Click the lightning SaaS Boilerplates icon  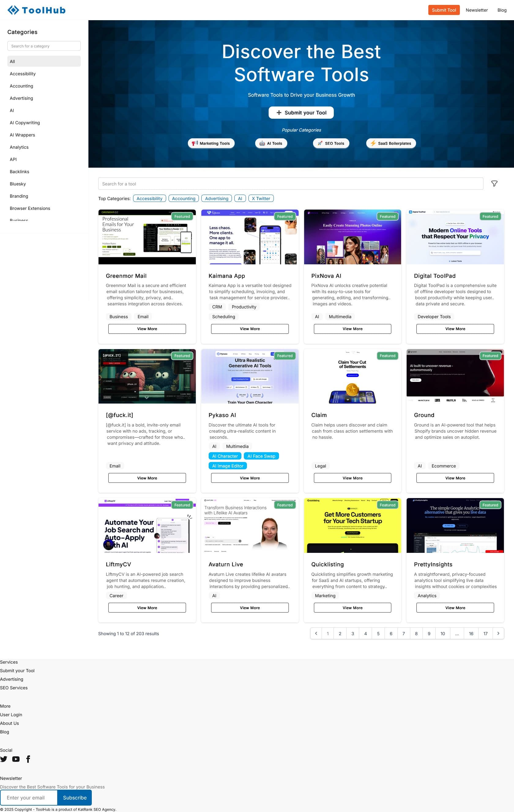373,143
